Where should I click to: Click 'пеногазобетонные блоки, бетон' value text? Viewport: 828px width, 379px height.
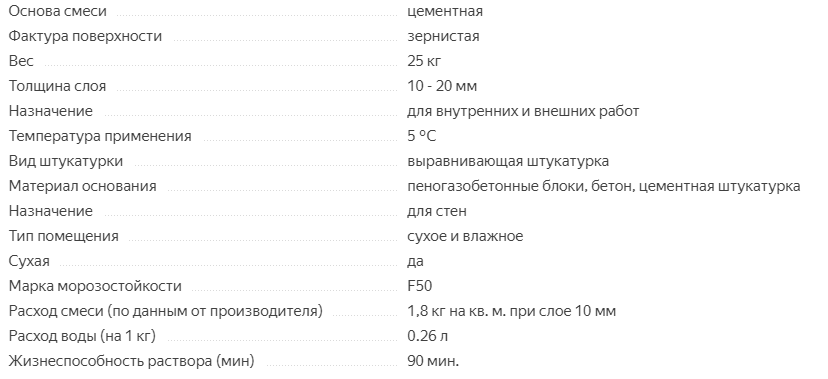(x=520, y=186)
